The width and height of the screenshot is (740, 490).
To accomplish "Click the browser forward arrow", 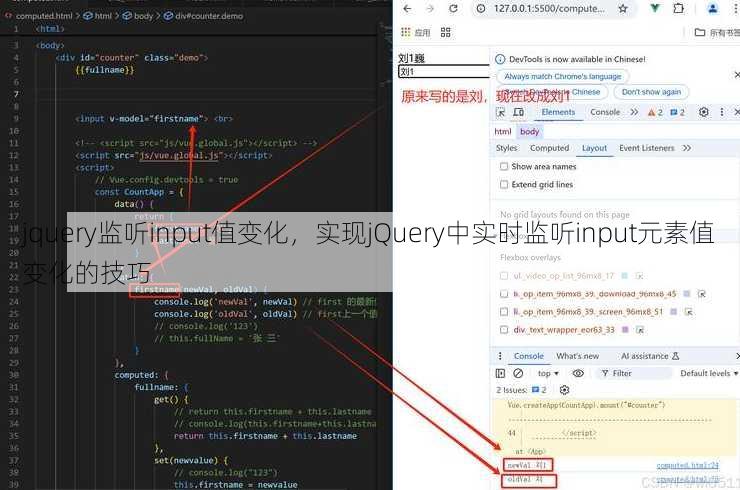I will click(430, 8).
